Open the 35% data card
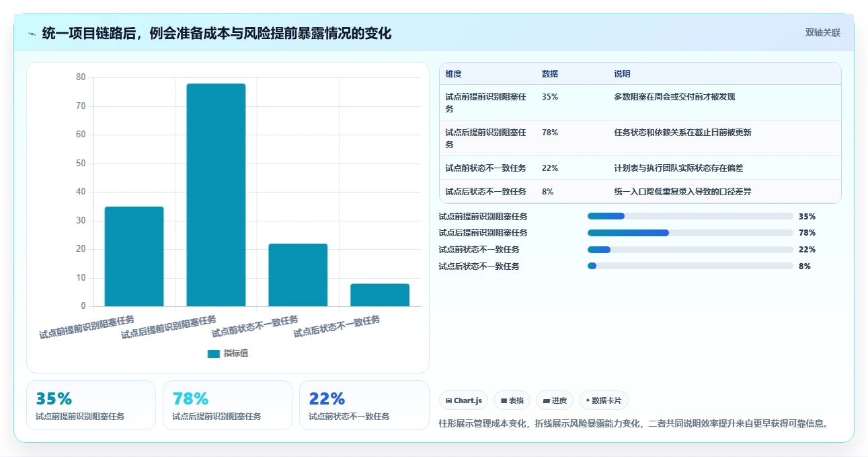Screen dimensions: 868x457 [91, 405]
